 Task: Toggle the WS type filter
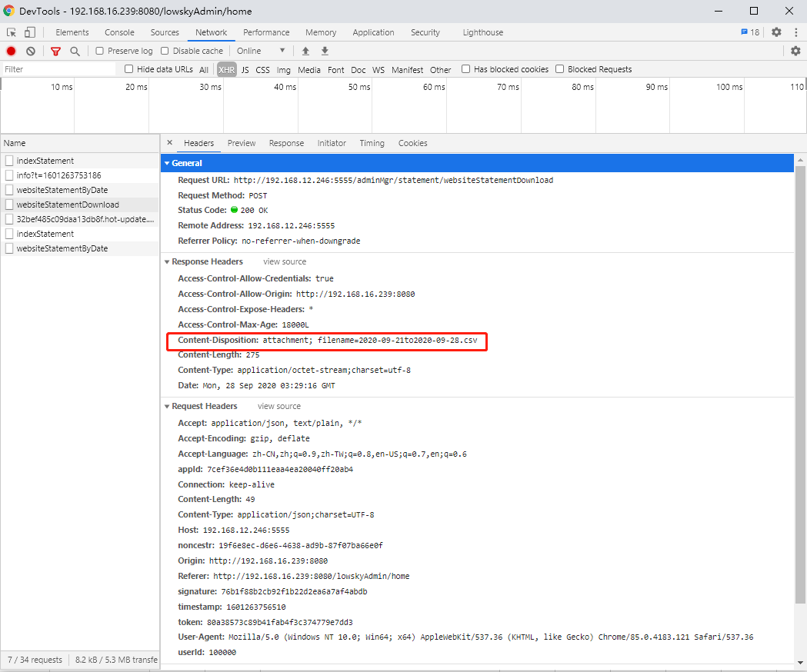click(378, 69)
